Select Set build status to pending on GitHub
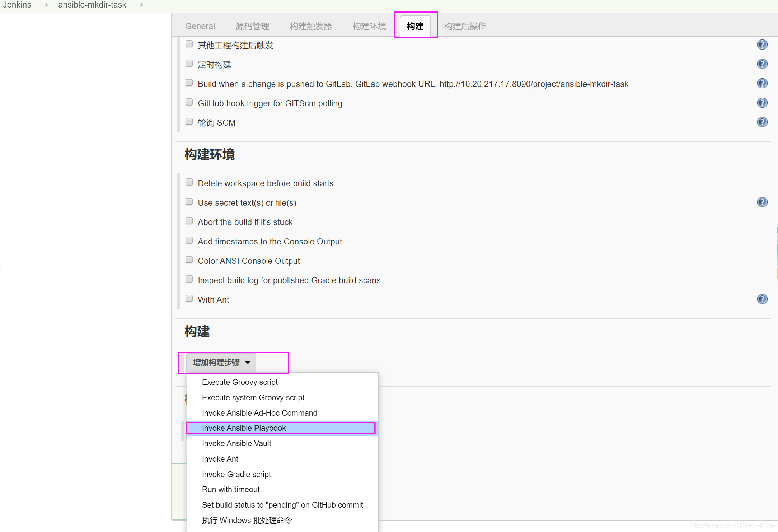This screenshot has width=778, height=532. coord(282,505)
